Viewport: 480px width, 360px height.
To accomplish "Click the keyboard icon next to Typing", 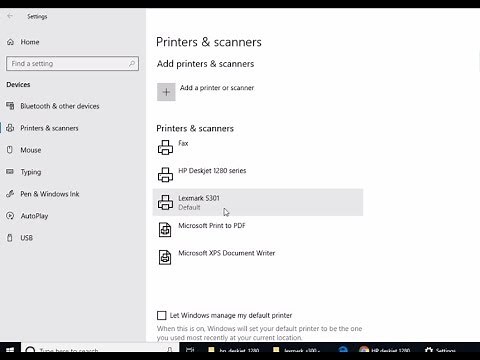I will coord(10,172).
